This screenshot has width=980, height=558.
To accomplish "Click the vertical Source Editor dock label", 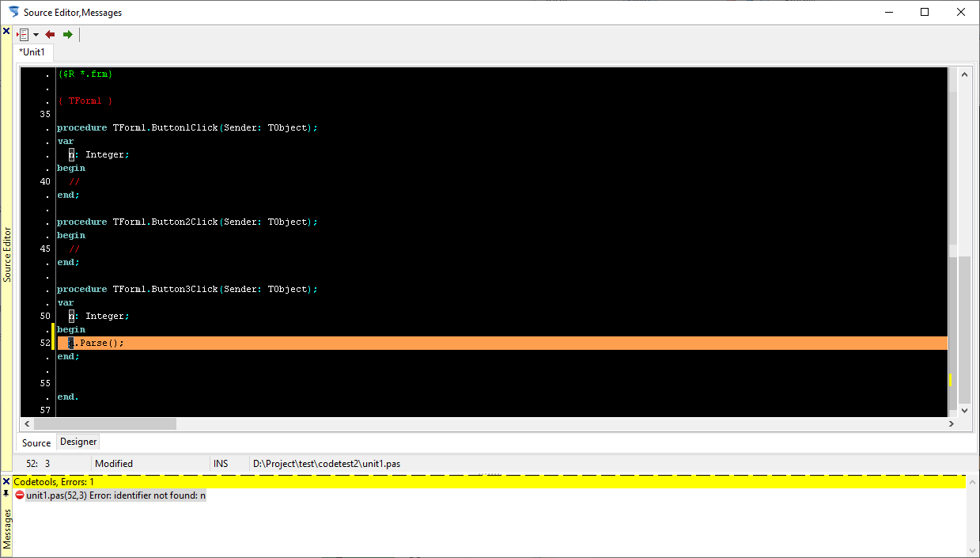I will 7,255.
